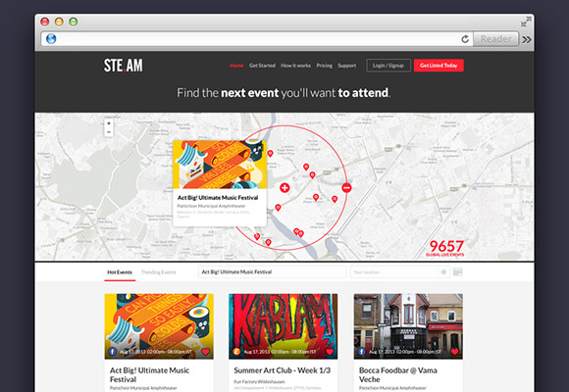Open browser toolbar overflow chevrons

click(527, 39)
